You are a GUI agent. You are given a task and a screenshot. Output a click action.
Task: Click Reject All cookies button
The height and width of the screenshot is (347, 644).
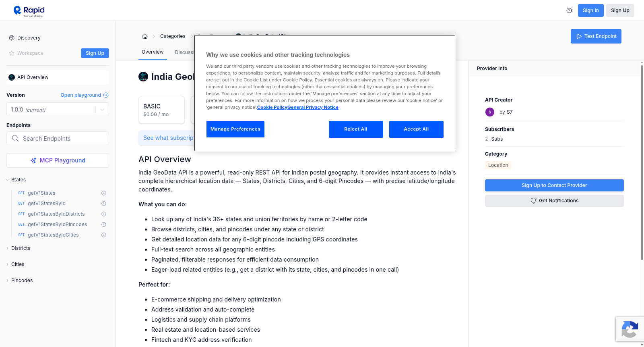coord(356,129)
